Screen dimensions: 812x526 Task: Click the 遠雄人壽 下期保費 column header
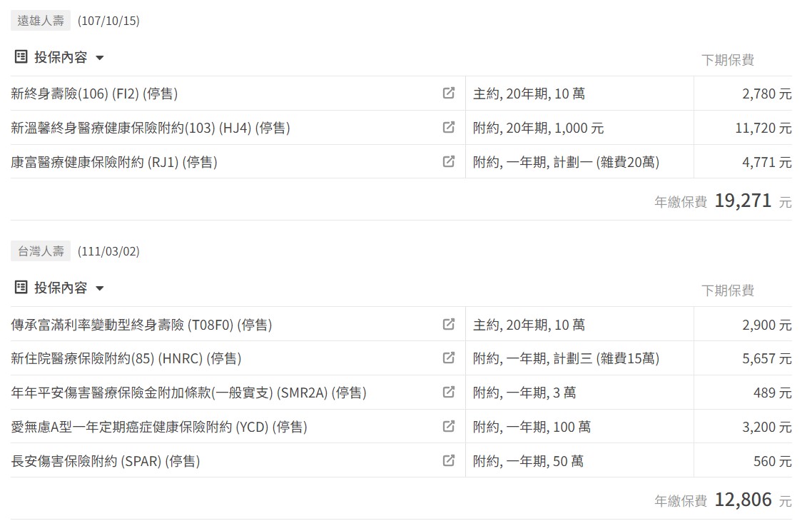click(x=728, y=60)
